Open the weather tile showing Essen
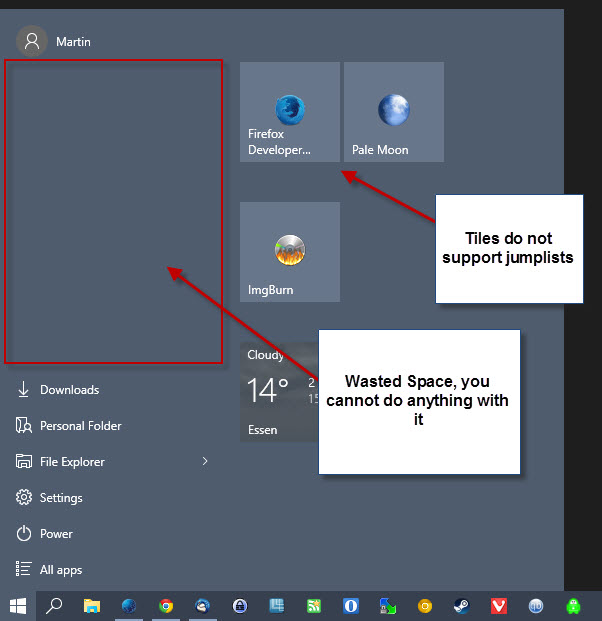 279,392
